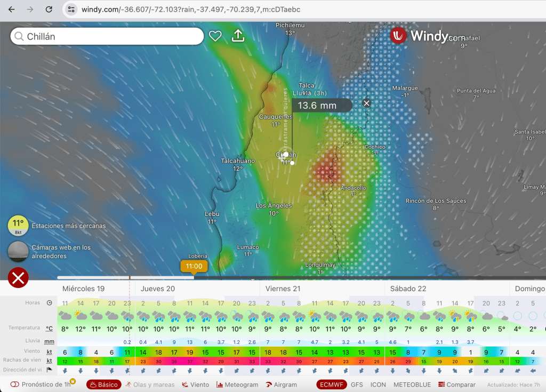
Task: Open browser site information icon
Action: [72, 10]
